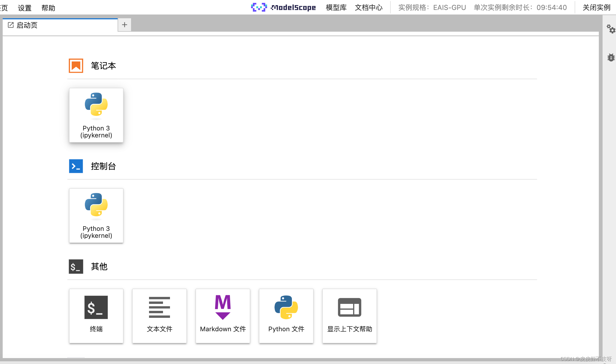Image resolution: width=616 pixels, height=364 pixels.
Task: Select the 启动页 tab
Action: (x=60, y=25)
